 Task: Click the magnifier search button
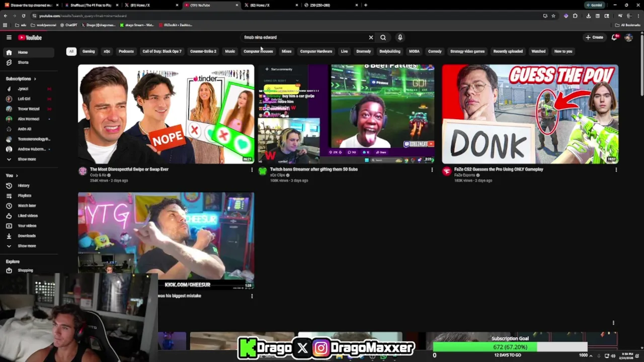(x=383, y=37)
